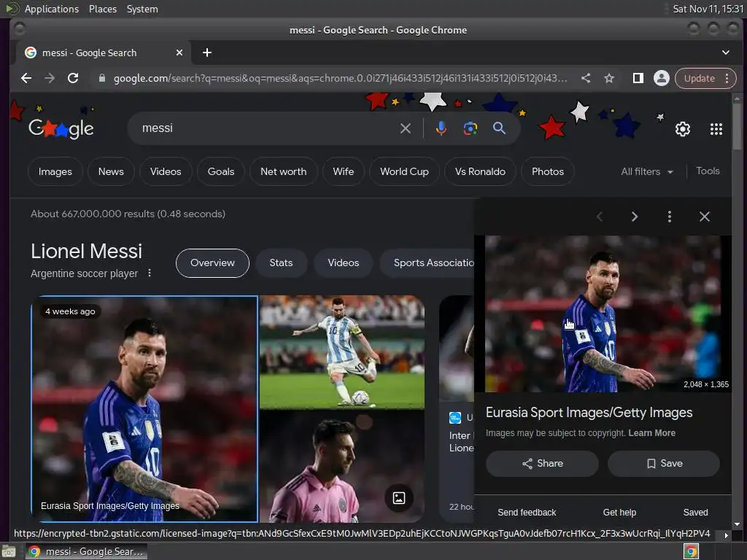Open the Videos knowledge panel tab
This screenshot has width=747, height=560.
344,262
